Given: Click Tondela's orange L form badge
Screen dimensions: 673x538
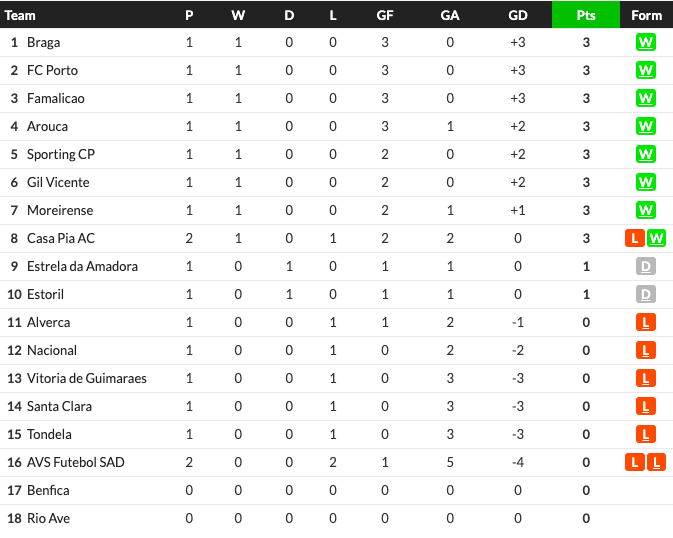Looking at the screenshot, I should [x=646, y=434].
